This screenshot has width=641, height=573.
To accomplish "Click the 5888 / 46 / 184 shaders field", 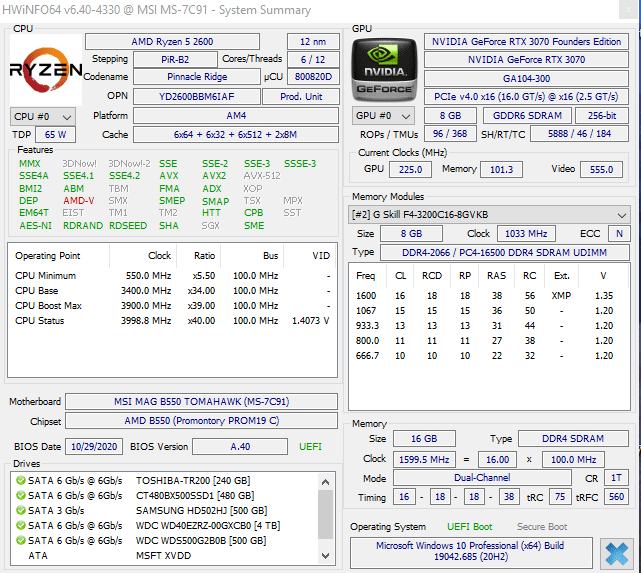I will [x=579, y=134].
